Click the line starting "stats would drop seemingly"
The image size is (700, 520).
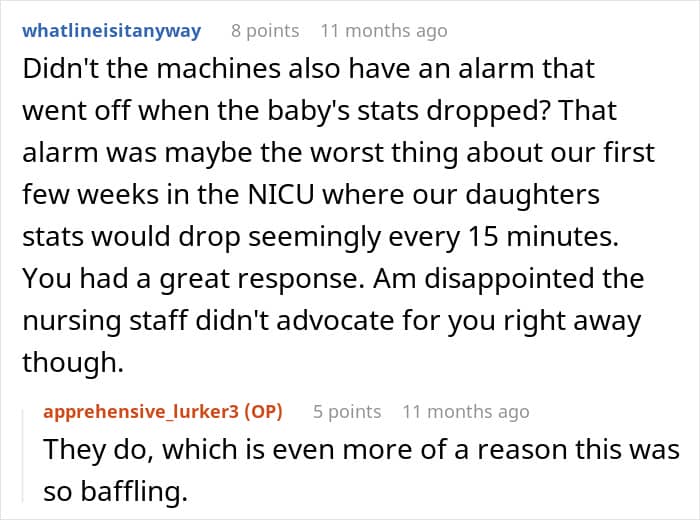[321, 237]
